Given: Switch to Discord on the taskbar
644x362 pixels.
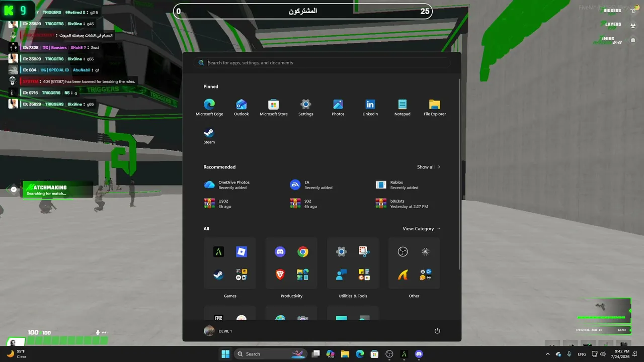Looking at the screenshot, I should click(419, 354).
